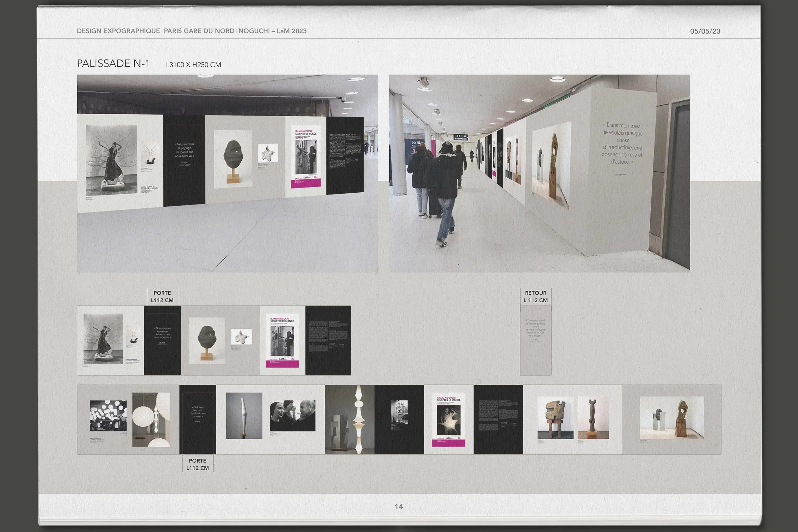Screen dimensions: 798x532
Task: Click the 'L3100 X H250 CM' dimensions text
Action: (x=193, y=65)
